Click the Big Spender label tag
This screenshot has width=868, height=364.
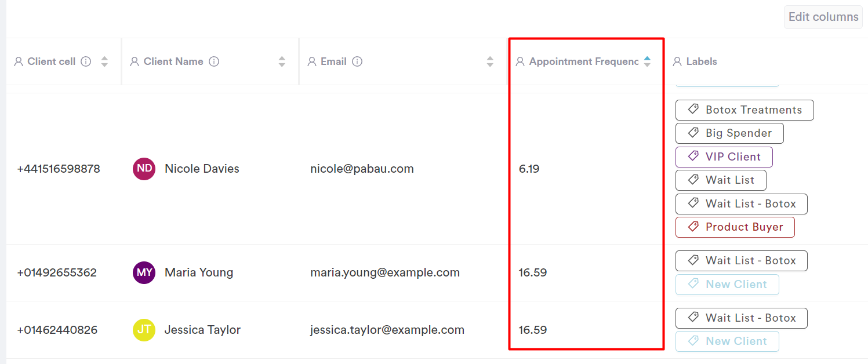(x=729, y=133)
